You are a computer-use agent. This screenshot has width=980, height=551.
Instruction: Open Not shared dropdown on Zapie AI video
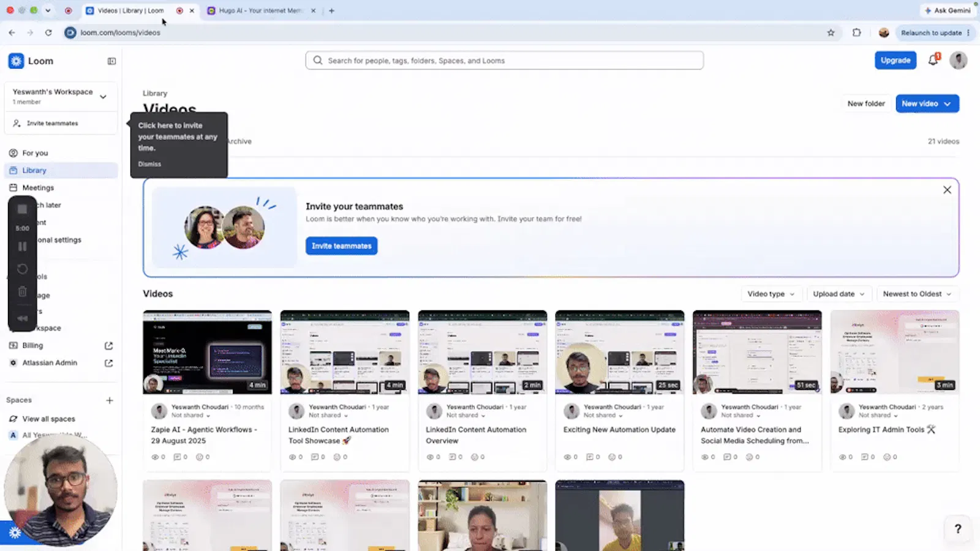click(190, 415)
